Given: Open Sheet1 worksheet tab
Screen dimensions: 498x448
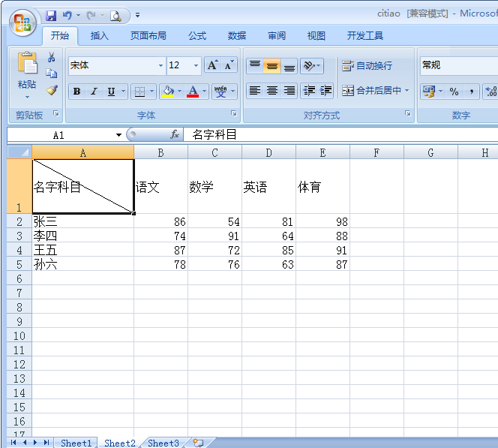Looking at the screenshot, I should [76, 443].
